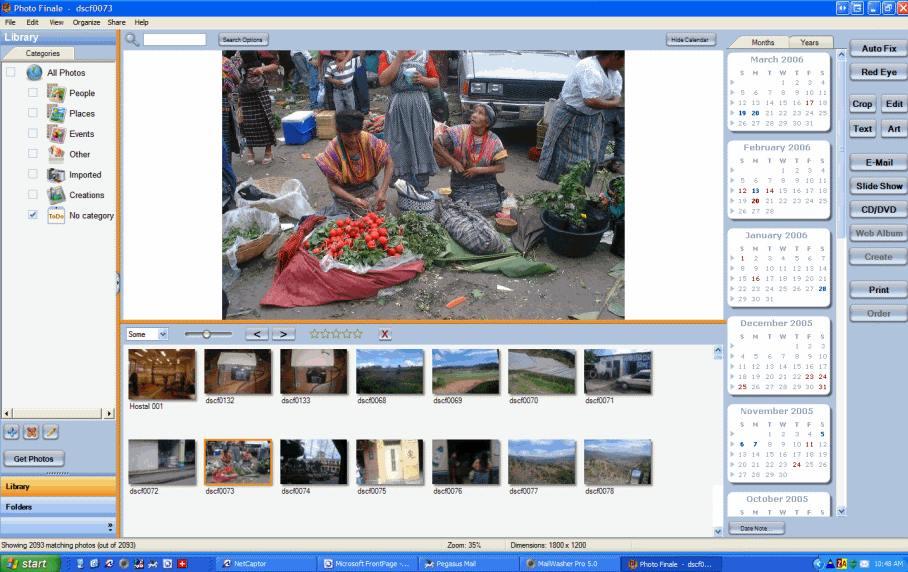Click the delete category X icon
The image size is (908, 572).
(31, 432)
